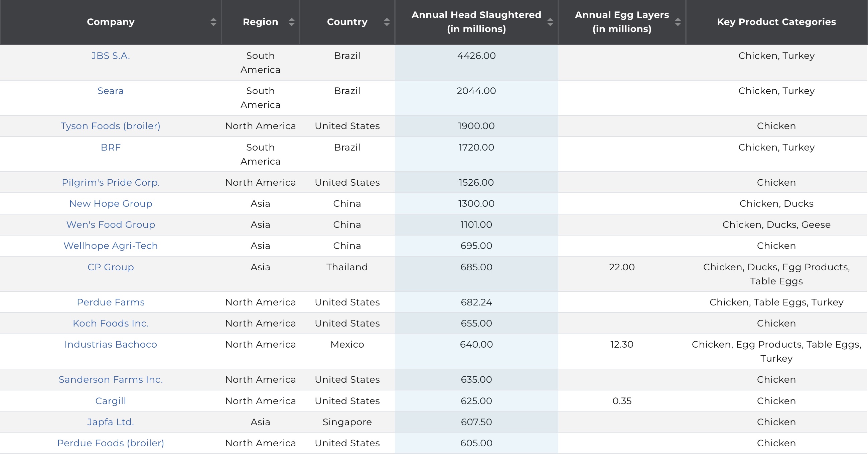868x454 pixels.
Task: Open the JBS S.A. company link
Action: pos(111,56)
